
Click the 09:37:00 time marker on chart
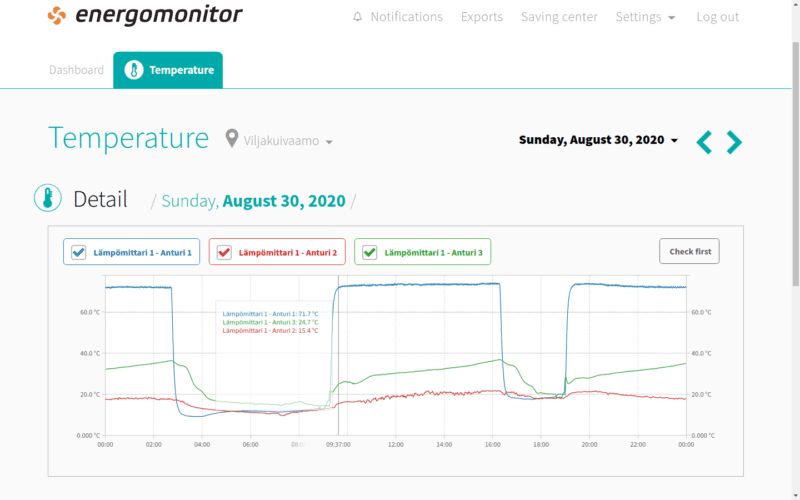click(338, 444)
